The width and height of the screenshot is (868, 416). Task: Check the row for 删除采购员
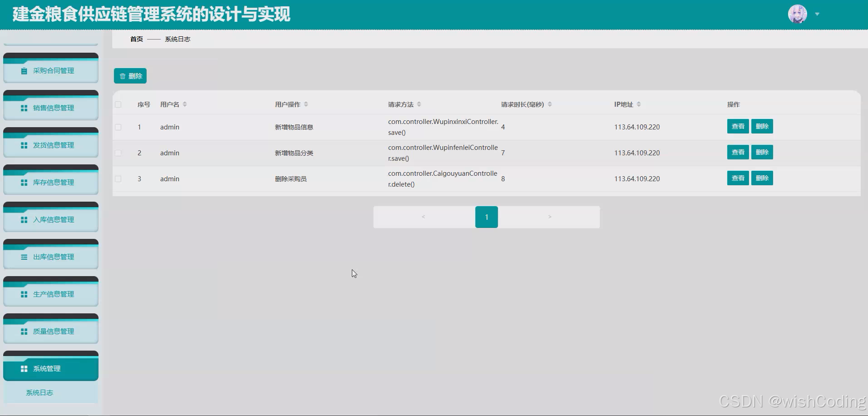coord(118,178)
